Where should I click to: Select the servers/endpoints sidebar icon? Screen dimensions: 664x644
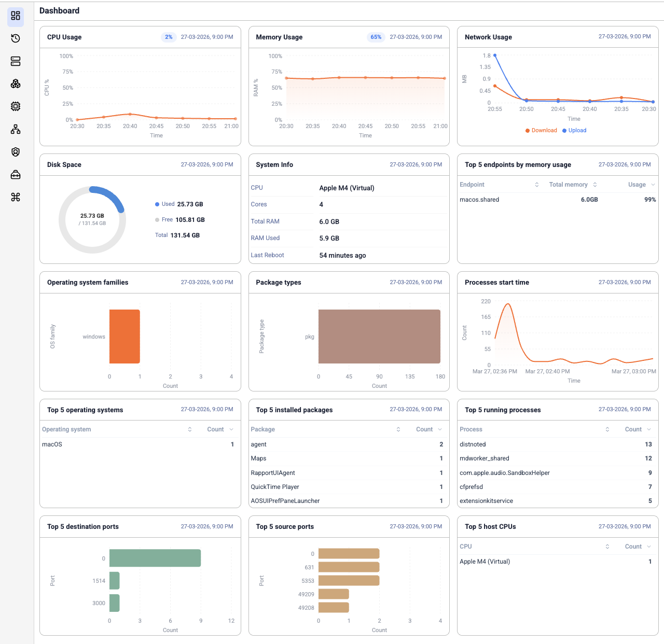click(x=16, y=61)
